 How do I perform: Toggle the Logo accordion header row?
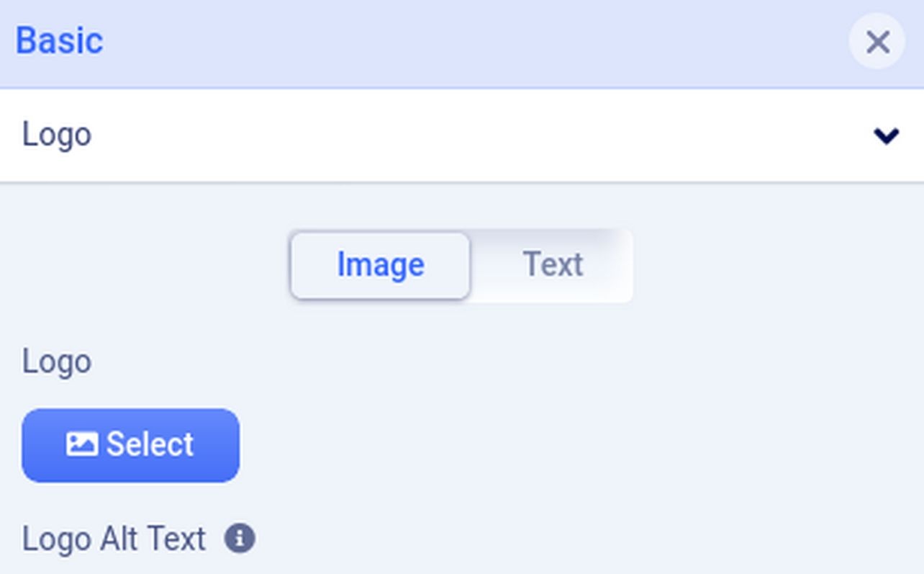(461, 135)
